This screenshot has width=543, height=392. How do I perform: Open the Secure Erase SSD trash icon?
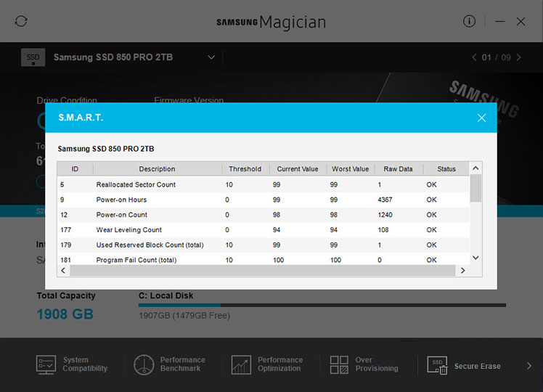point(437,365)
